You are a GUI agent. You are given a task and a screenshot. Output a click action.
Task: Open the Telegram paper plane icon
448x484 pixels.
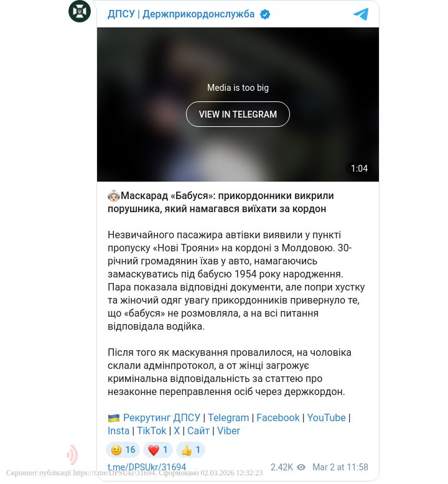click(361, 14)
